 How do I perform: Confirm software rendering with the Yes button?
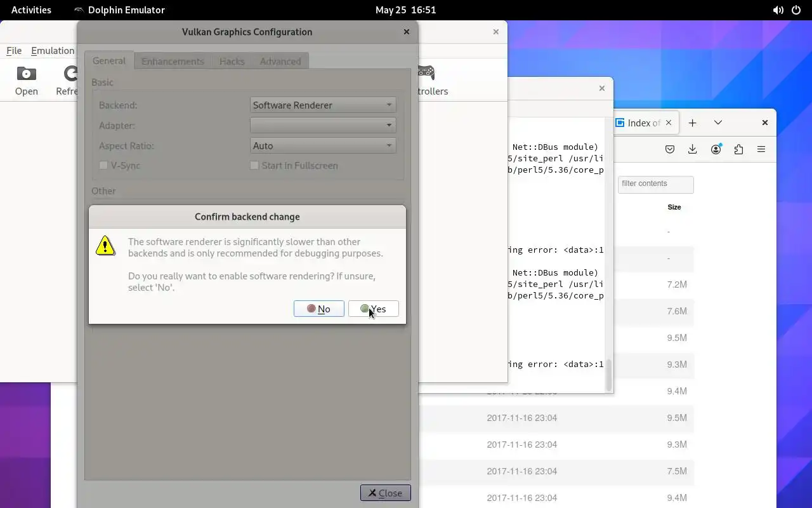pyautogui.click(x=373, y=309)
